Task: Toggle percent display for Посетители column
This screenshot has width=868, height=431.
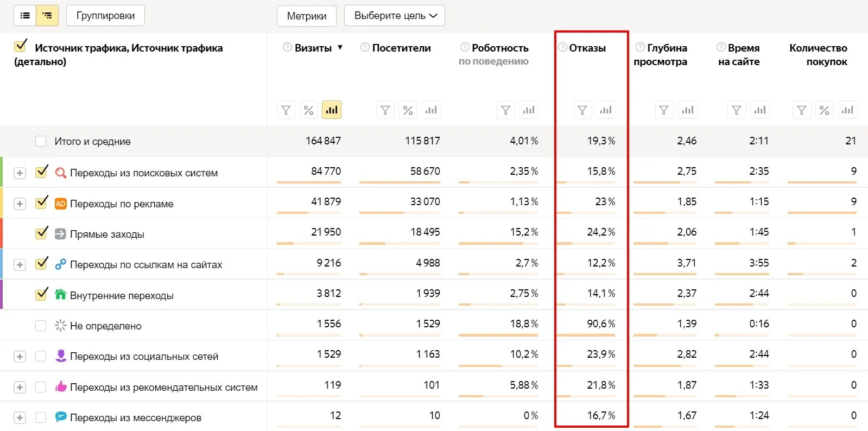Action: pos(408,110)
